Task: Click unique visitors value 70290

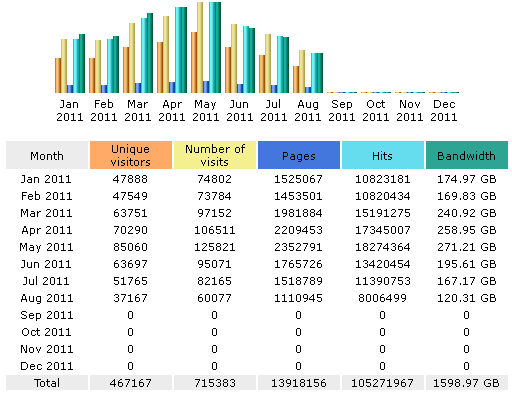Action: click(130, 230)
